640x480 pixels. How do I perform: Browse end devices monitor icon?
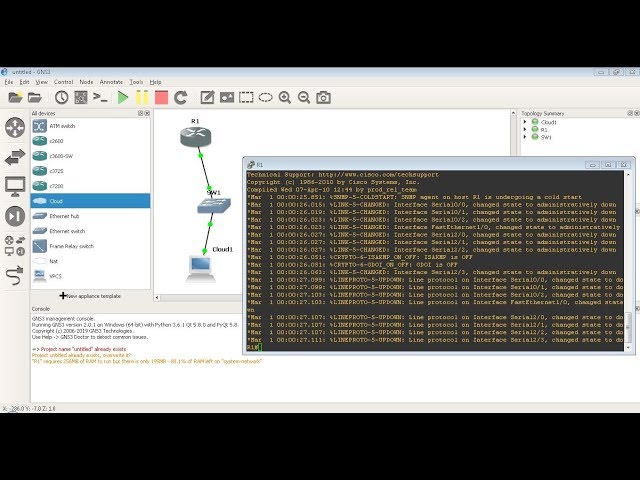point(15,187)
